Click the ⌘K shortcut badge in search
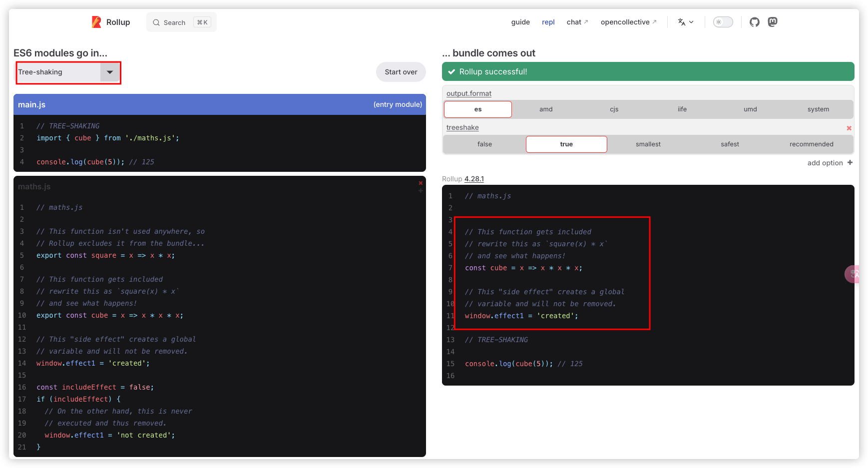868x468 pixels. pos(202,22)
